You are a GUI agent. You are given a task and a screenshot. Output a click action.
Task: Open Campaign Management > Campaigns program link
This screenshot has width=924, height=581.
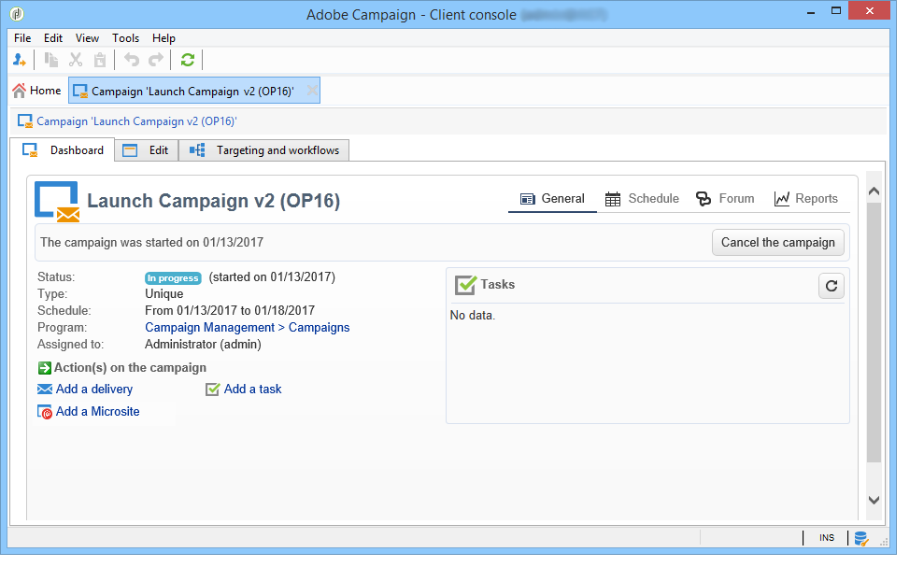coord(248,328)
